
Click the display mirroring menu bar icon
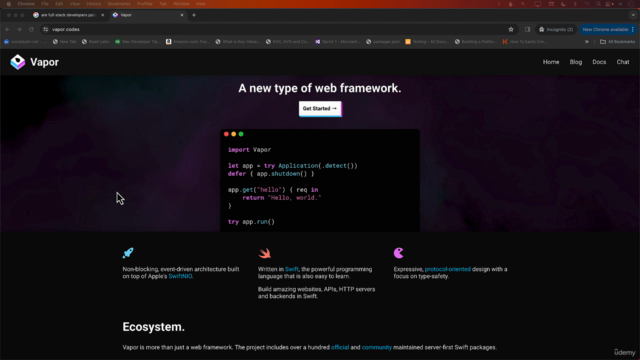coord(538,4)
